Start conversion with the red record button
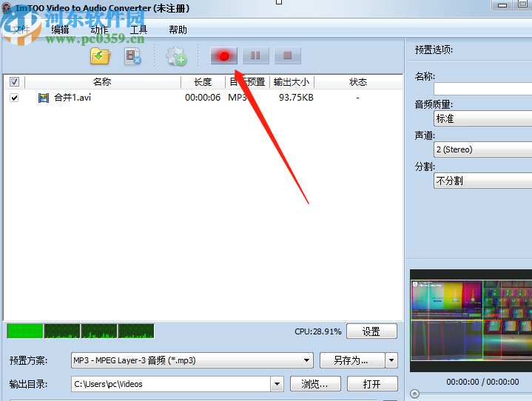 [x=223, y=55]
